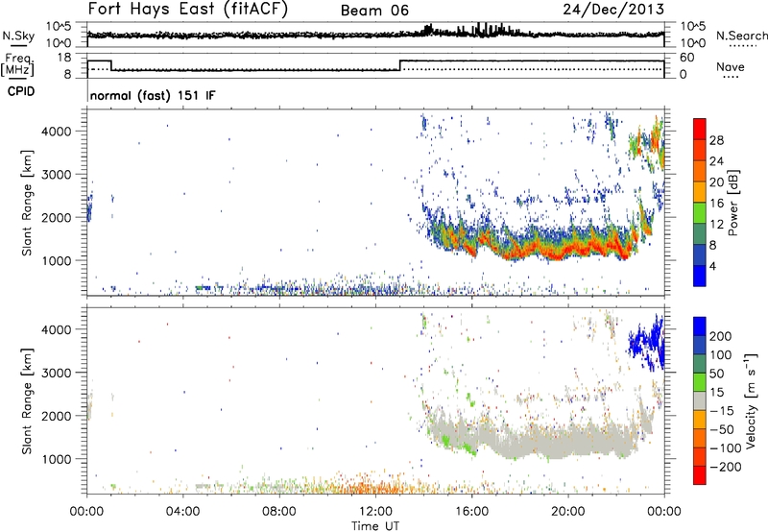Click the velocity panel 'Slant Range [km]' label

click(x=27, y=401)
